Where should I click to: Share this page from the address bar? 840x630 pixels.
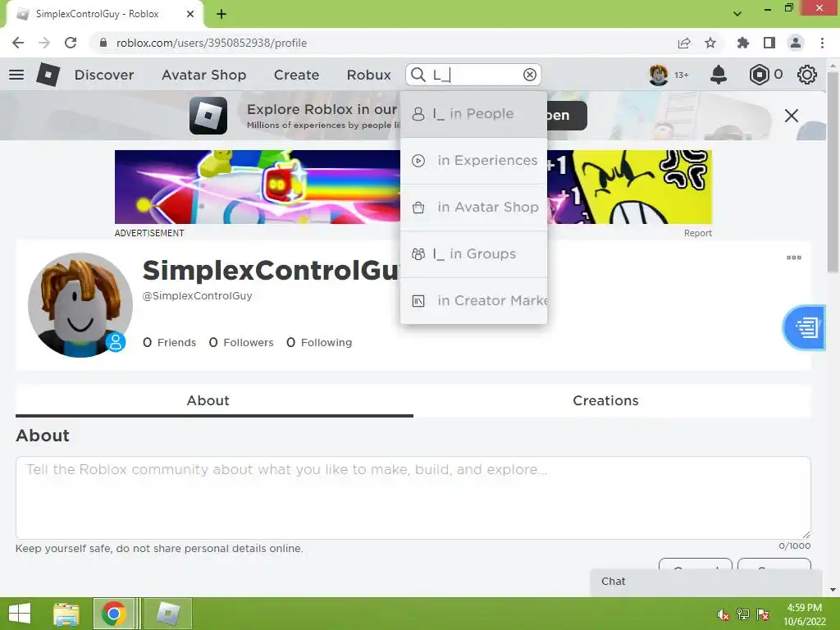(x=684, y=43)
